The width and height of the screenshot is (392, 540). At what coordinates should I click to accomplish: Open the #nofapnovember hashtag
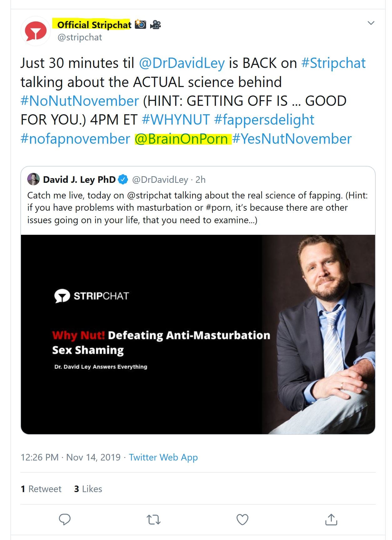click(75, 139)
